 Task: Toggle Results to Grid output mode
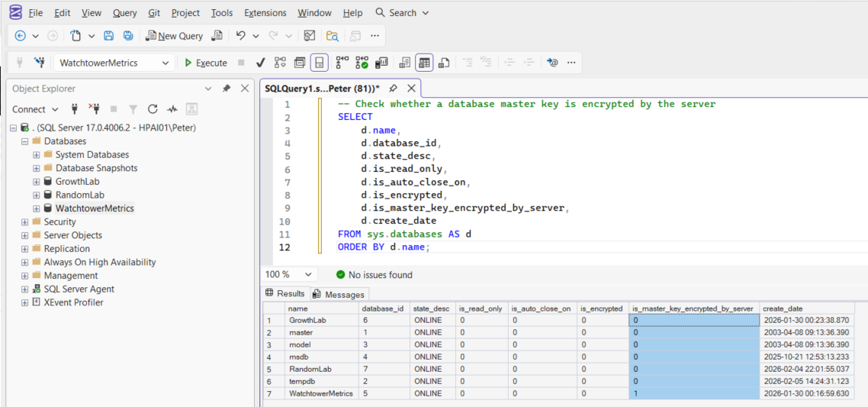click(424, 63)
